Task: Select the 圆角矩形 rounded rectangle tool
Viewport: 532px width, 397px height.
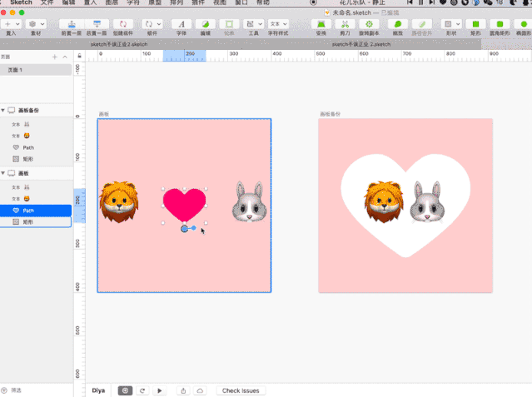Action: click(x=500, y=24)
